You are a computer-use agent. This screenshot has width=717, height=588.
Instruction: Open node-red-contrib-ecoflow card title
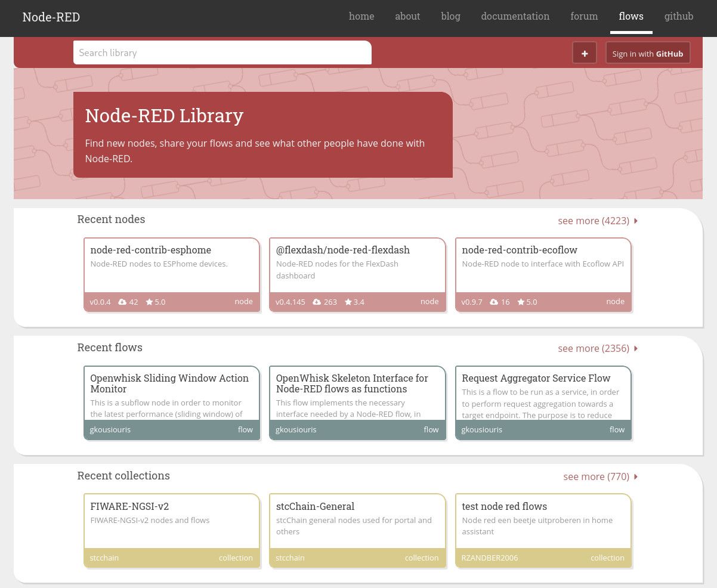pos(520,250)
